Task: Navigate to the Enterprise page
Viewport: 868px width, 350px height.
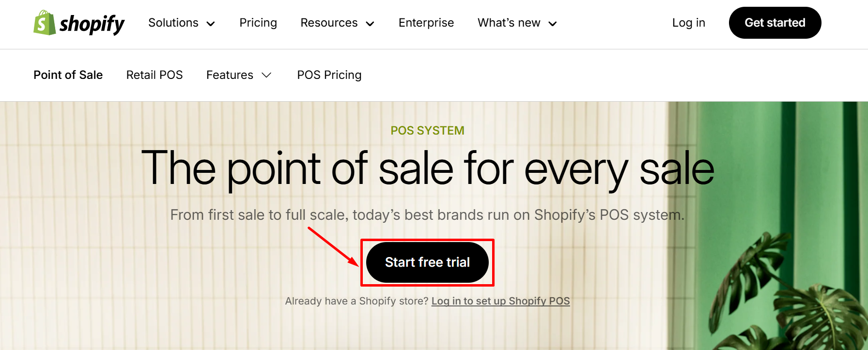Action: click(426, 23)
